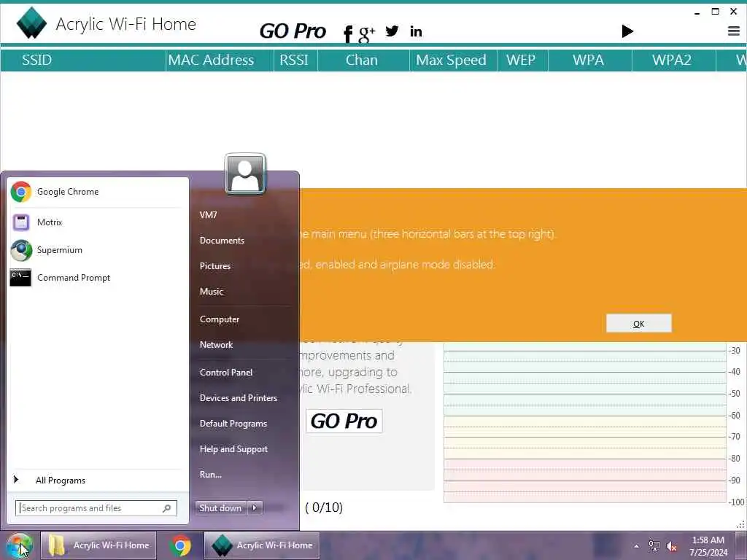Sort by WEP column header

521,60
